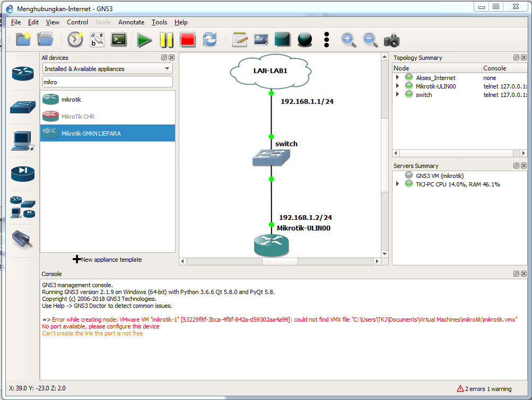Add a note using the annotate icon

click(239, 39)
